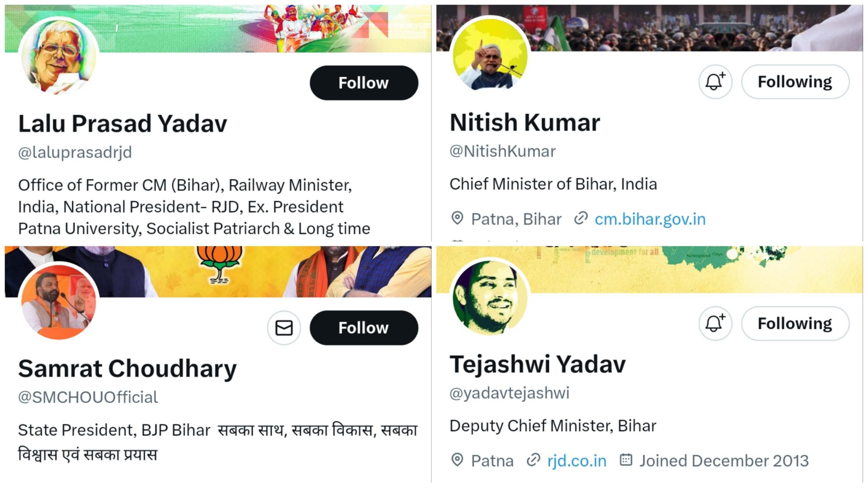Open message envelope for Samrat Choudhary
868x488 pixels.
[x=284, y=328]
